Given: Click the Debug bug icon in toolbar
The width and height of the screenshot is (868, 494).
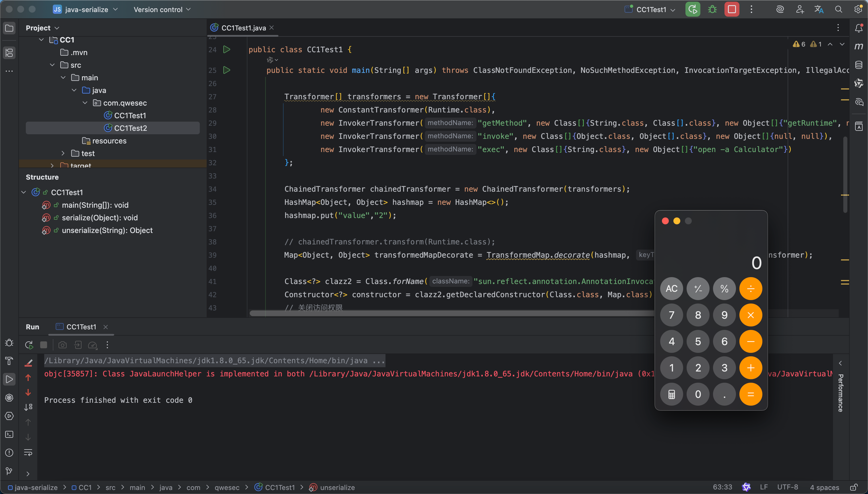Looking at the screenshot, I should (712, 9).
